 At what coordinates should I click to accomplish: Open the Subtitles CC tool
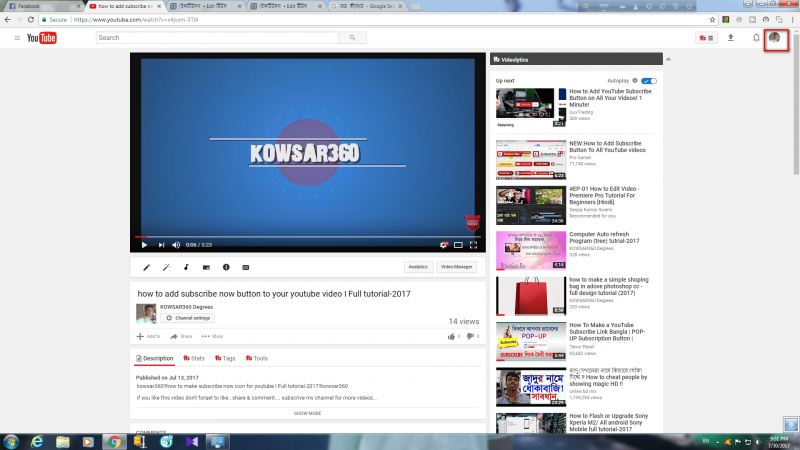[245, 267]
